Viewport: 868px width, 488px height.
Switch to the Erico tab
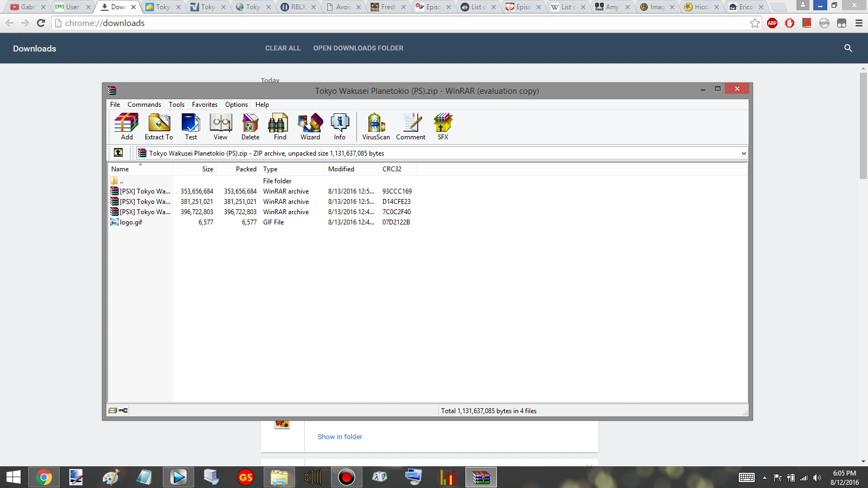(x=746, y=7)
